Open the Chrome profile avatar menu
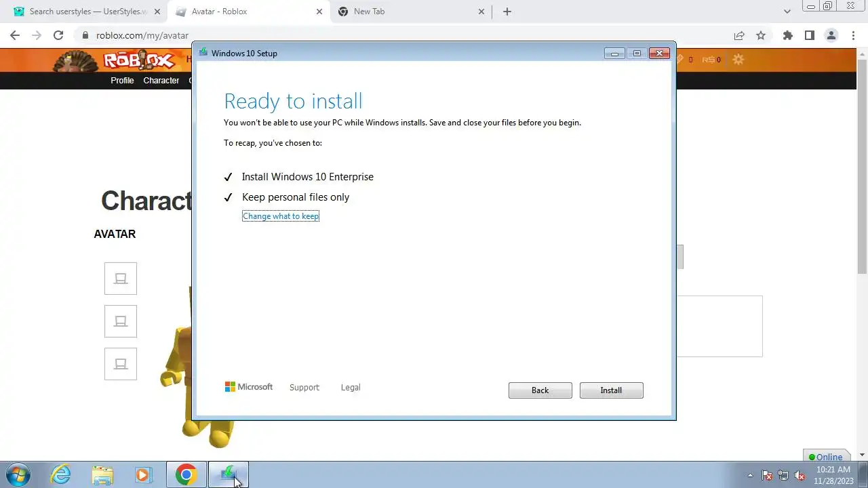868x488 pixels. [831, 35]
